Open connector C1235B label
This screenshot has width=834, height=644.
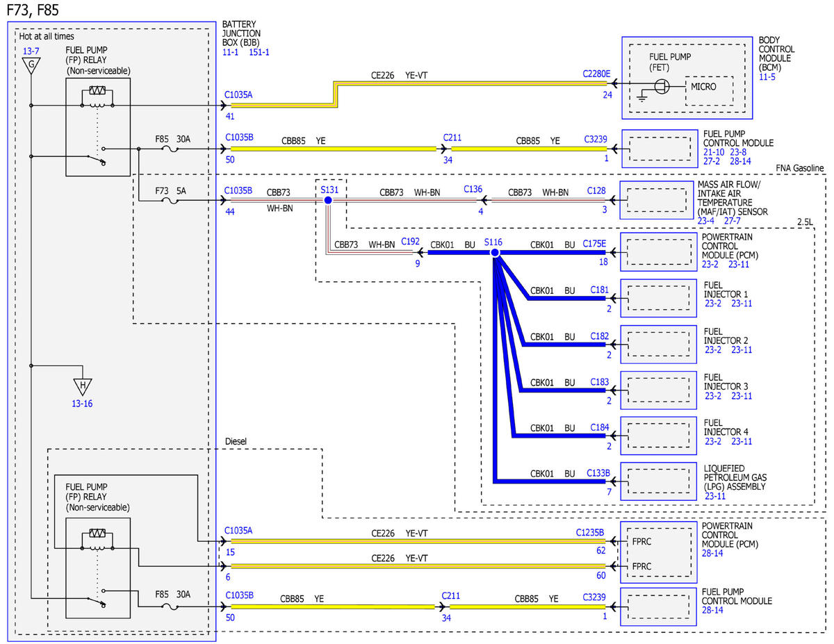[x=589, y=533]
